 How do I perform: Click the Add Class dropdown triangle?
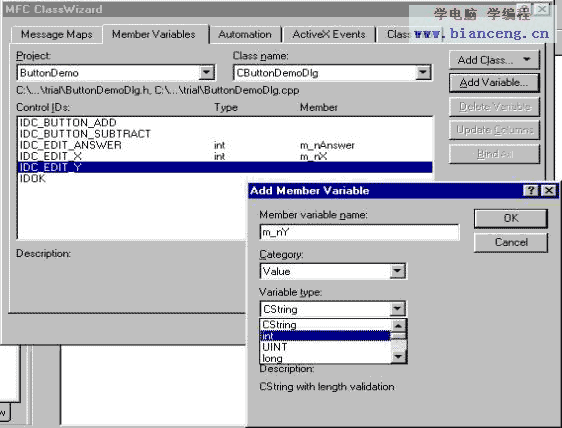(527, 60)
